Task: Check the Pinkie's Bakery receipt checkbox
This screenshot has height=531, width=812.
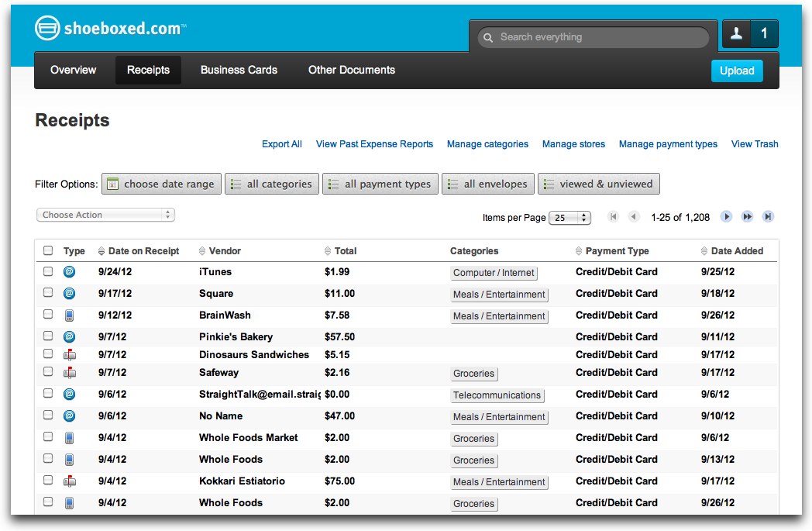Action: pos(48,336)
